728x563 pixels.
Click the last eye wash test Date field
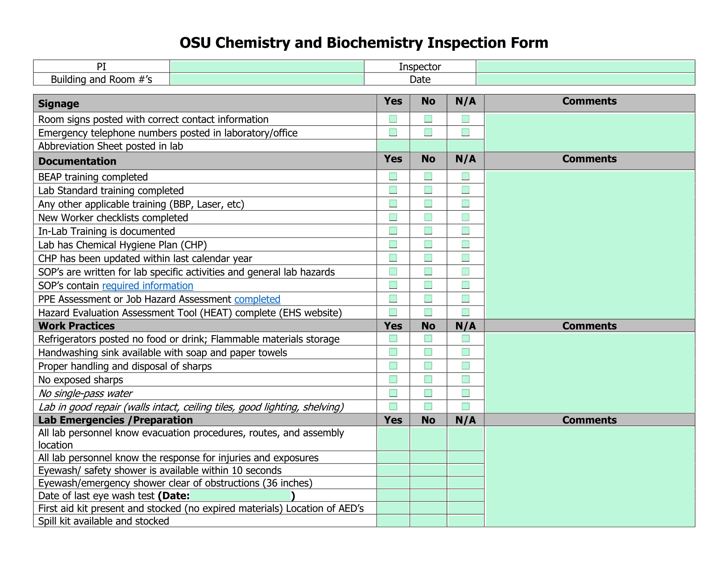click(241, 496)
